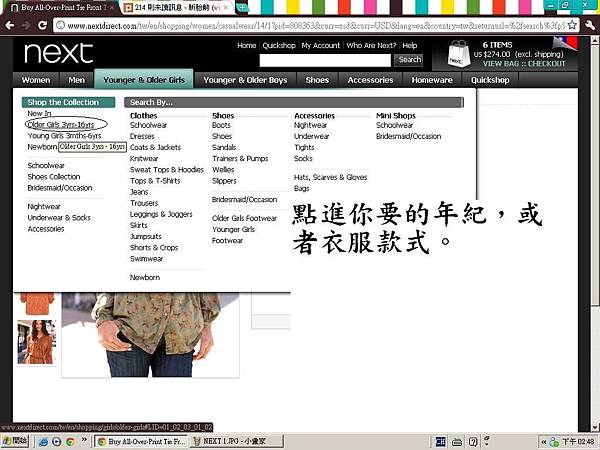The height and width of the screenshot is (450, 600).
Task: Launch Chrome from the quick launch bar
Action: (70, 442)
